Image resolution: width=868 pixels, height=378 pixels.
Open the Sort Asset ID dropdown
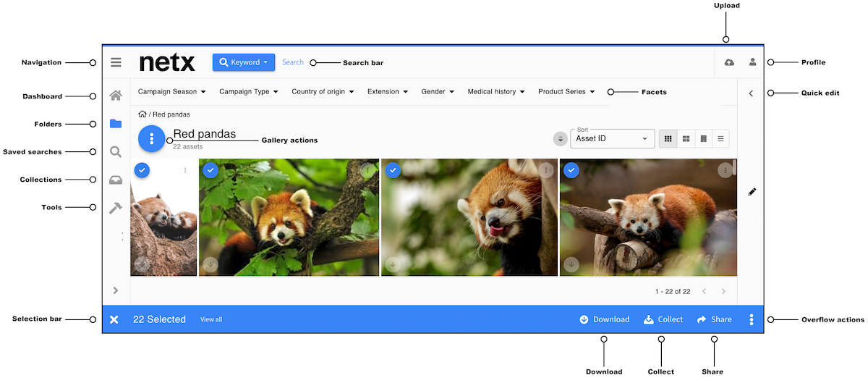613,138
